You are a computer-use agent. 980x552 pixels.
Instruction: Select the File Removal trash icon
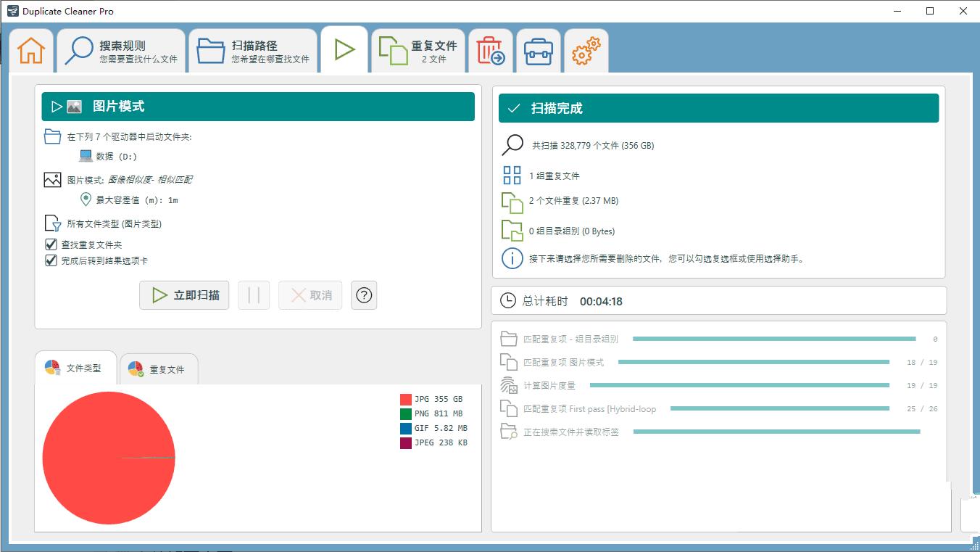coord(490,50)
